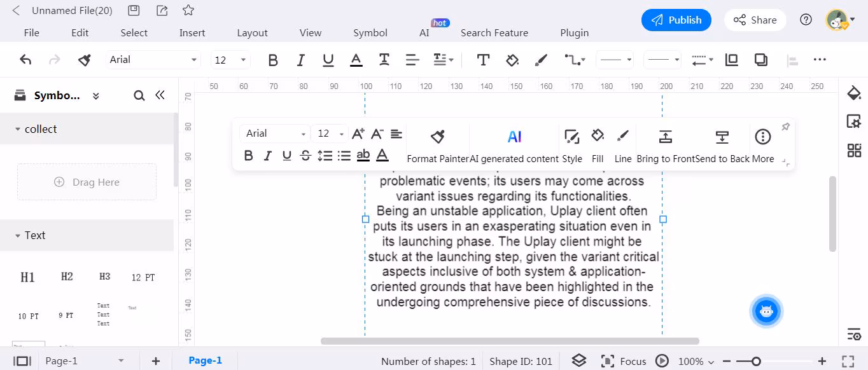Open the Arial font dropdown in main toolbar

click(x=153, y=60)
